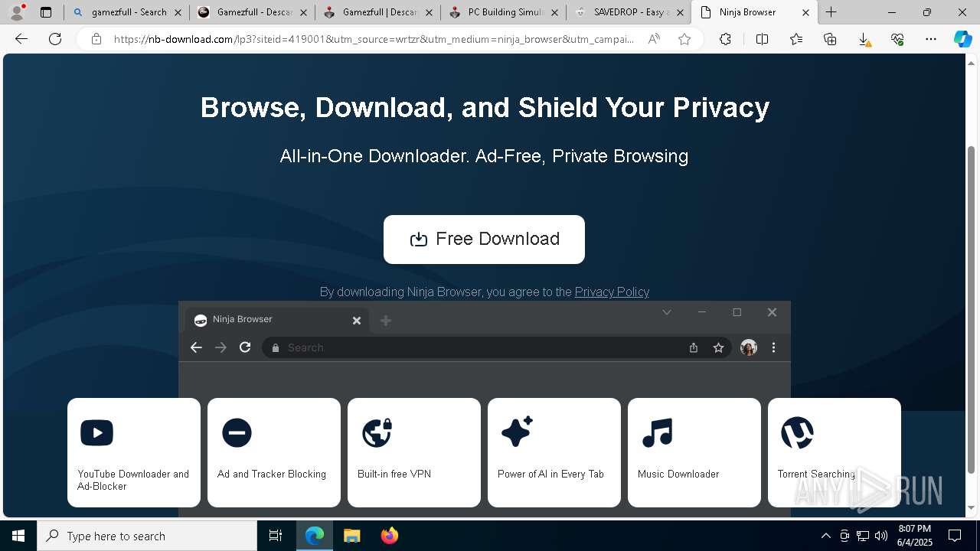
Task: Click the Free Download button
Action: (x=484, y=240)
